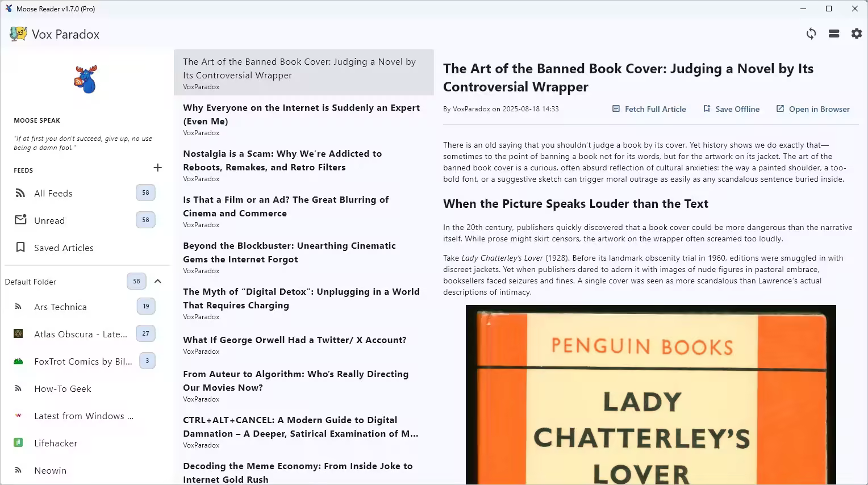The image size is (868, 485).
Task: Select the Unread filter
Action: click(87, 220)
